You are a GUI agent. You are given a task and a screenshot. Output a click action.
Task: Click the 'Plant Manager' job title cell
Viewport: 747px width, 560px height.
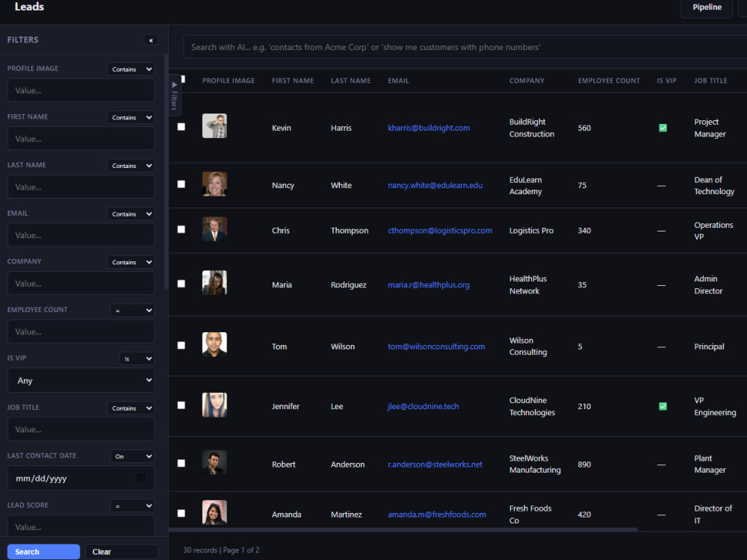710,464
